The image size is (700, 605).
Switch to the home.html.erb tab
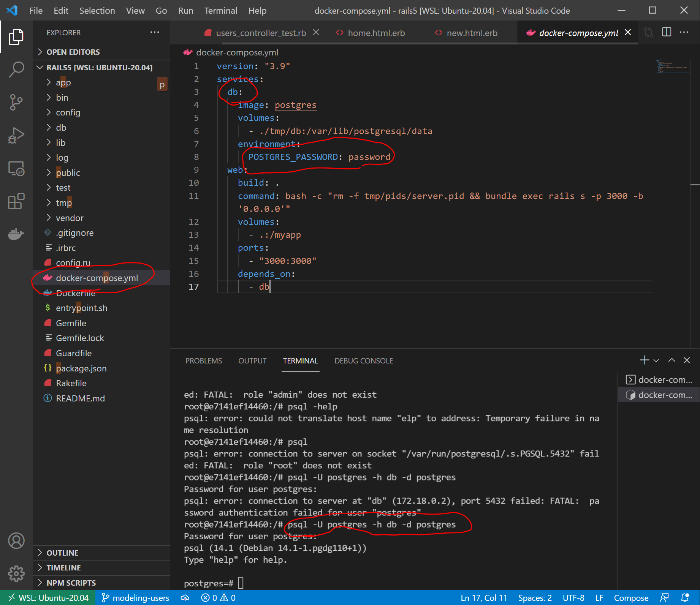coord(376,33)
